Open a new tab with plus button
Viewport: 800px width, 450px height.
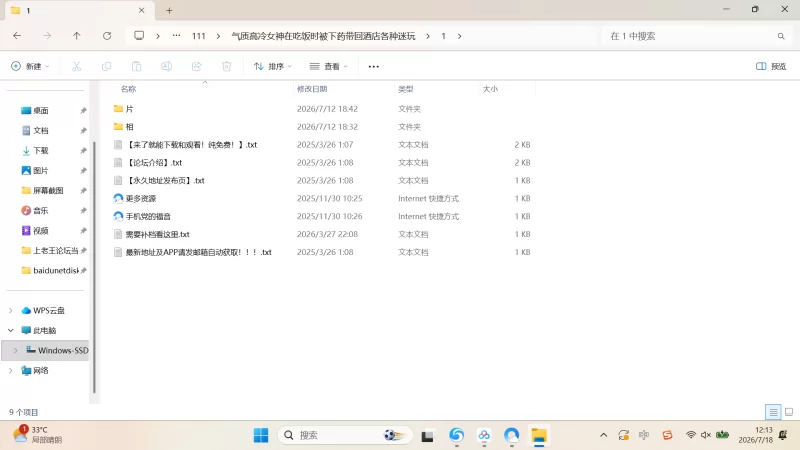coord(169,10)
